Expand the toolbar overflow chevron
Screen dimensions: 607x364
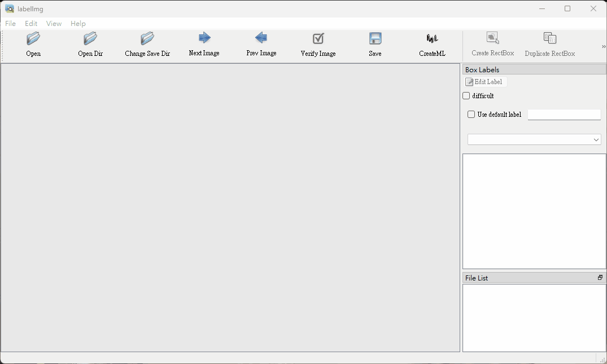click(603, 47)
